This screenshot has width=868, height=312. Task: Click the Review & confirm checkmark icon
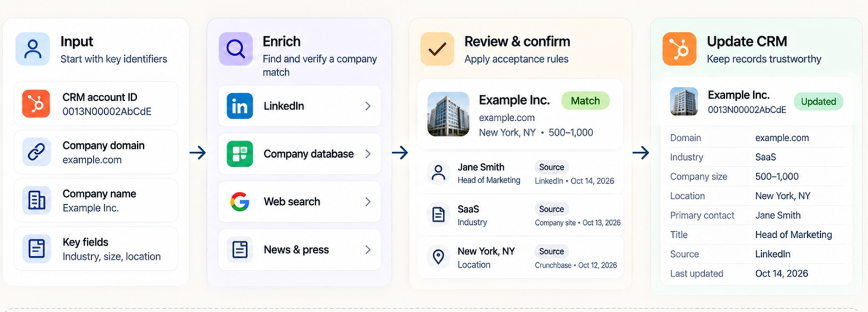click(x=437, y=49)
